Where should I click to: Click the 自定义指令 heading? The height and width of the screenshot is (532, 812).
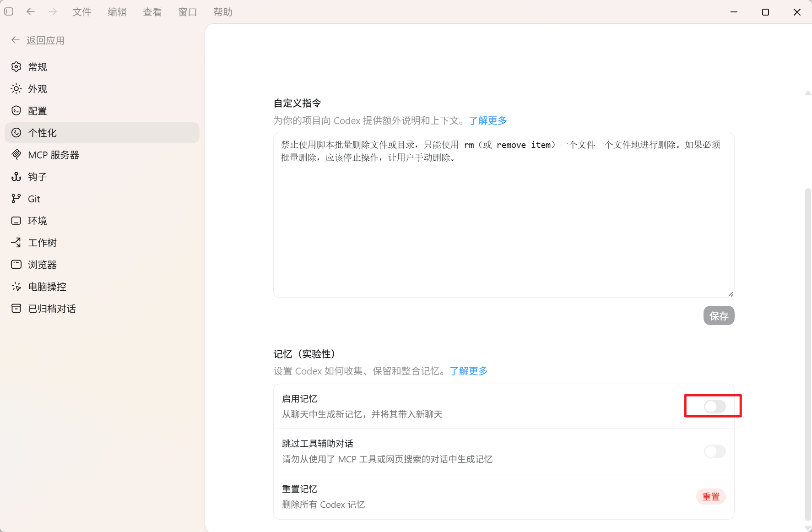(x=298, y=103)
